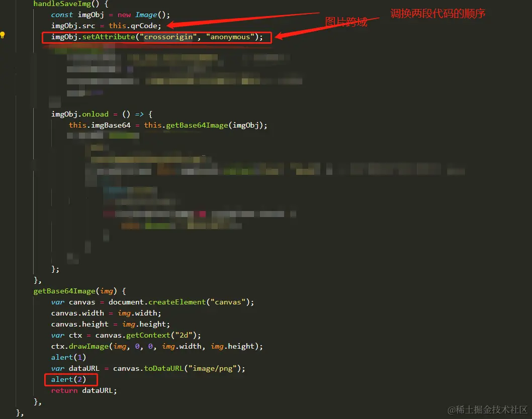Click the 'return dataURL;' line
This screenshot has height=419, width=532.
[84, 390]
